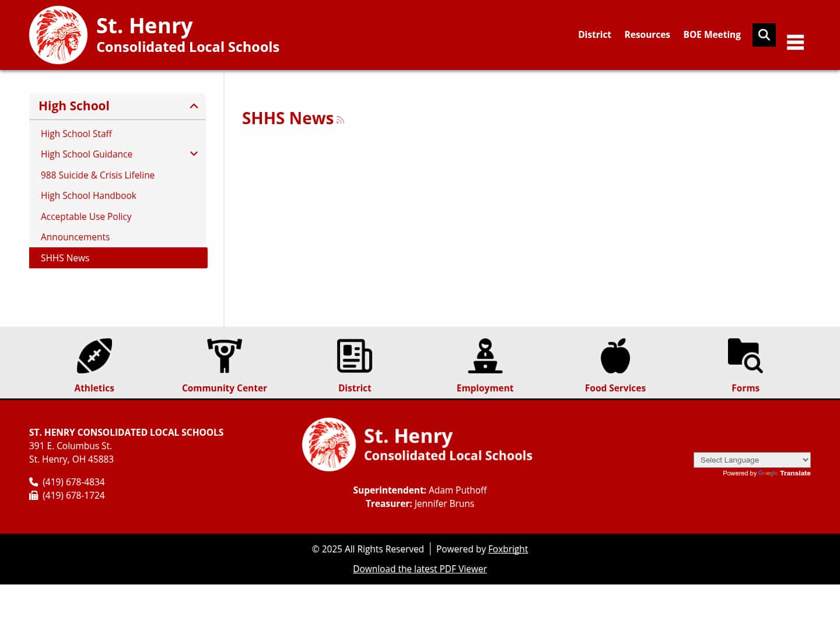Select High School Handbook in sidebar
This screenshot has width=840, height=630.
point(89,195)
